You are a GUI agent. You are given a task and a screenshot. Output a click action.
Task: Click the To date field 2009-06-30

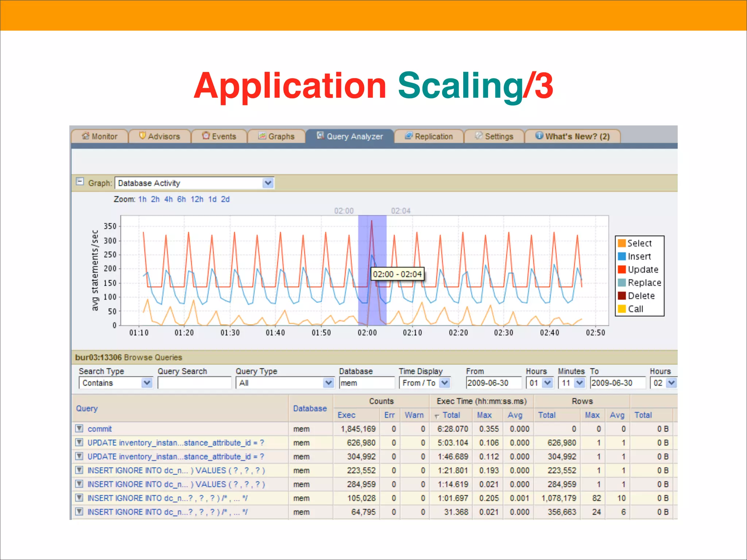click(x=618, y=383)
